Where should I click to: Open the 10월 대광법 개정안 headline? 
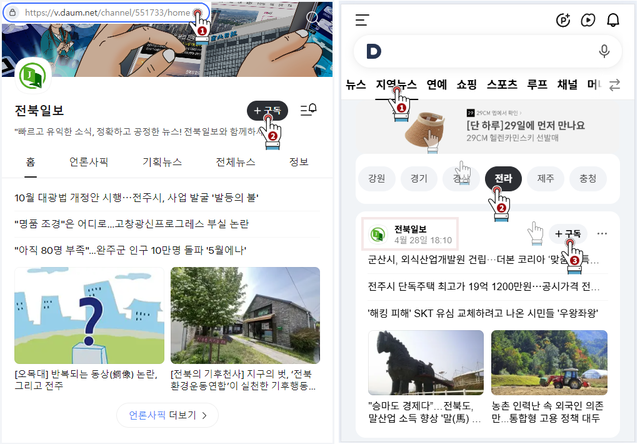[136, 198]
